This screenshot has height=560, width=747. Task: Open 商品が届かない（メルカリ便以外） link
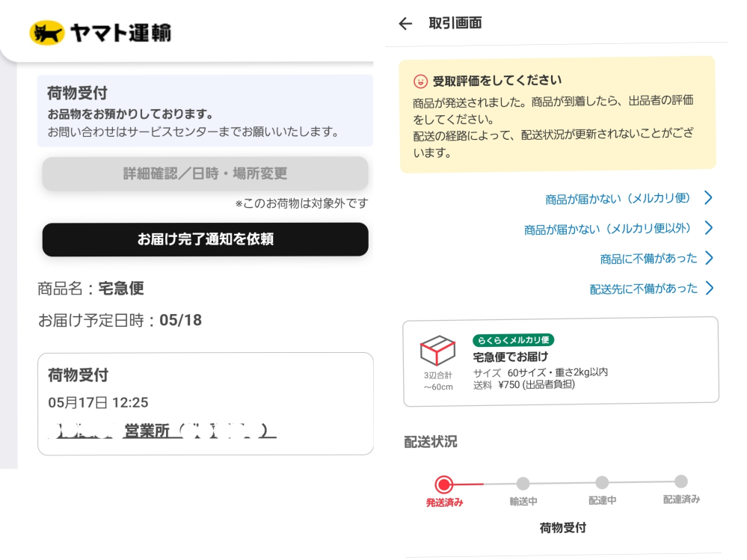point(607,229)
